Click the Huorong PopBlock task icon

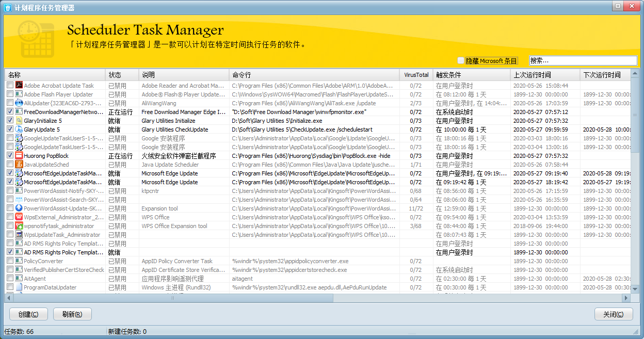[19, 156]
